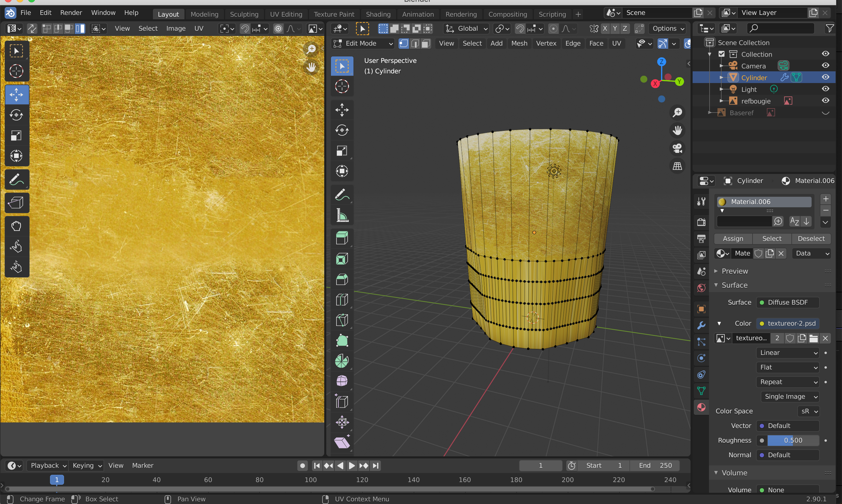Open the Render menu
The height and width of the screenshot is (504, 842).
71,13
